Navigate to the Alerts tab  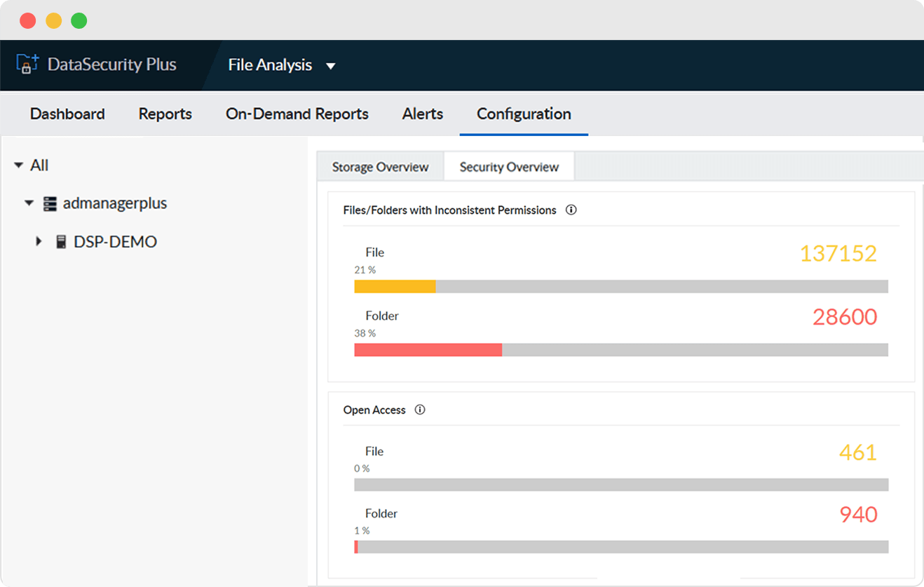point(422,114)
